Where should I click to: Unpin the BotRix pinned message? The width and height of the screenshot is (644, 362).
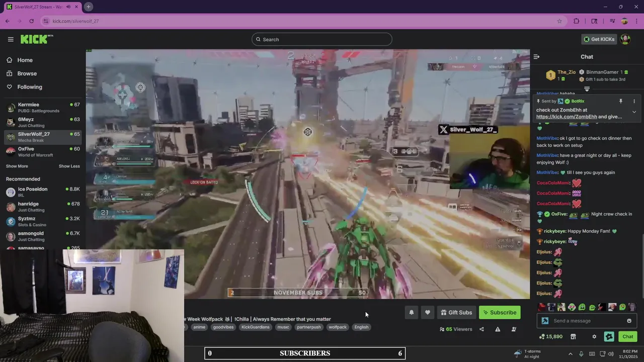coord(621,101)
